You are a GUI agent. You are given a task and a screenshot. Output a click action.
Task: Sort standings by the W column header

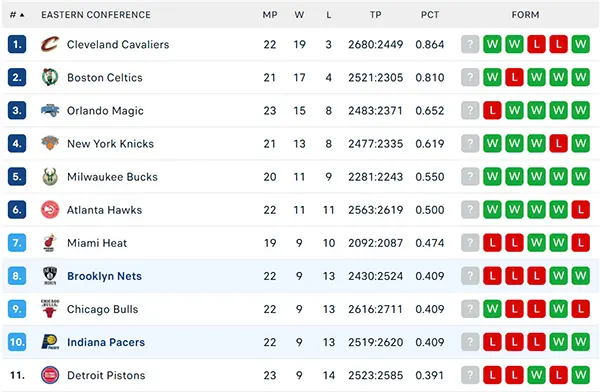point(299,15)
